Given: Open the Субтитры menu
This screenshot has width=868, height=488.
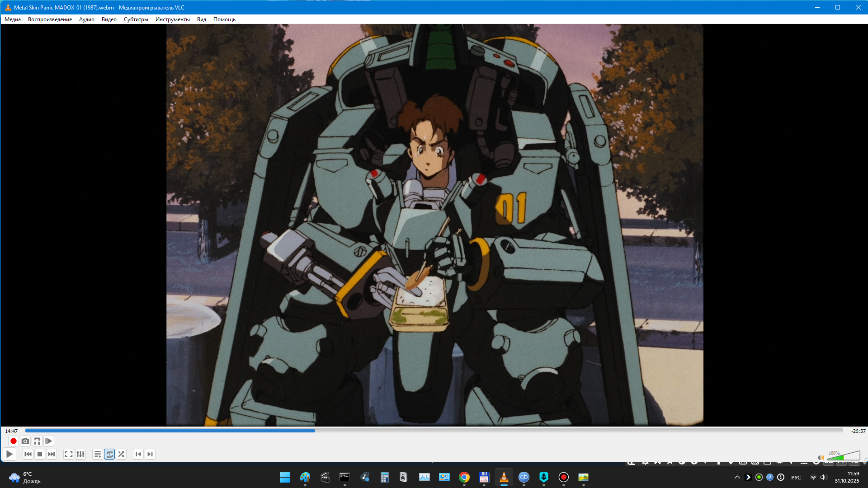Looking at the screenshot, I should point(136,19).
